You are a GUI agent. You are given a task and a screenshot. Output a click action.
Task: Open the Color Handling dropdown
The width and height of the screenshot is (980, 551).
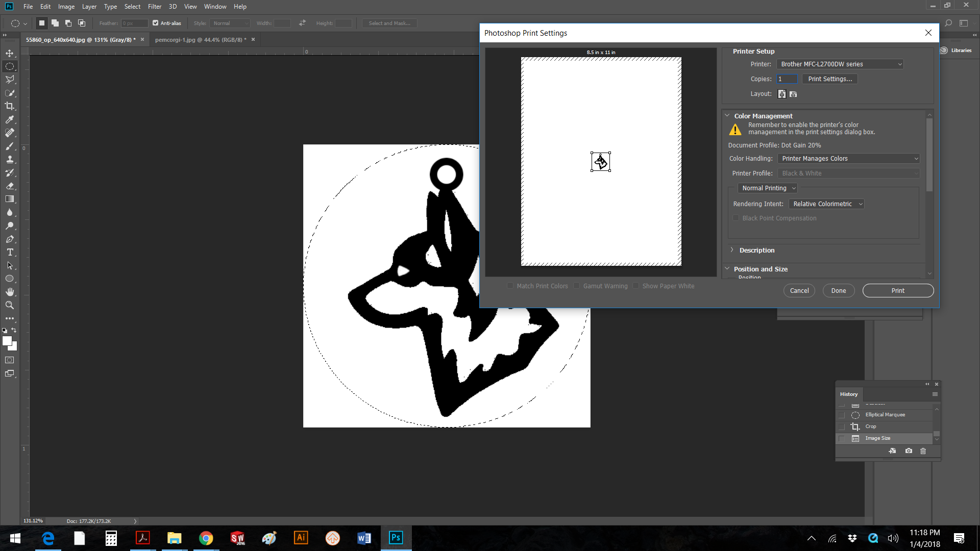pyautogui.click(x=849, y=159)
